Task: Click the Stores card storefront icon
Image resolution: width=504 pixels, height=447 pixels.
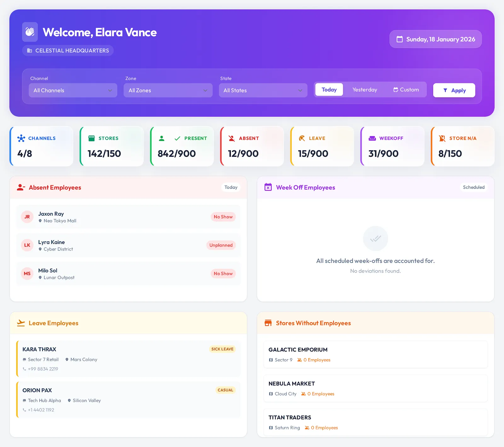Action: click(91, 138)
